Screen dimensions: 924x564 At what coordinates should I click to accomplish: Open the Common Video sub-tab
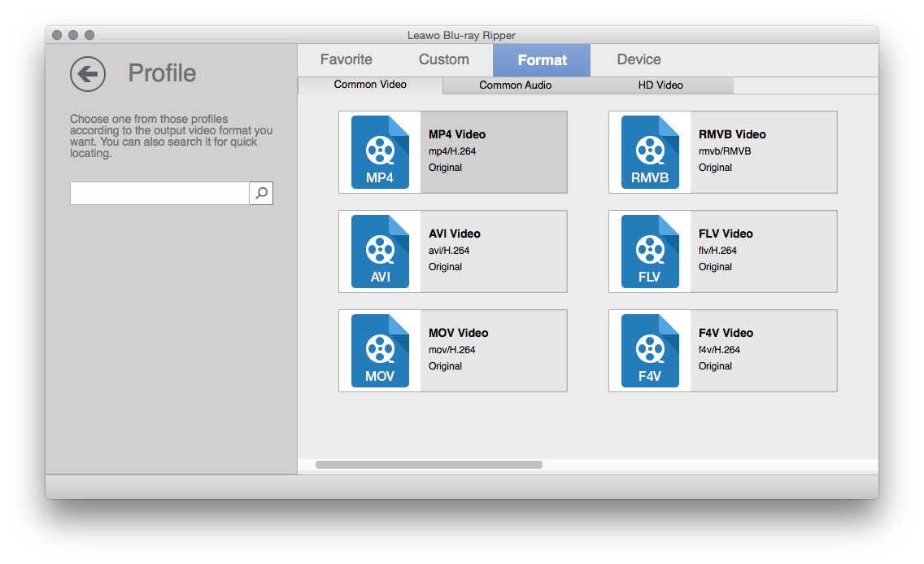pyautogui.click(x=370, y=85)
